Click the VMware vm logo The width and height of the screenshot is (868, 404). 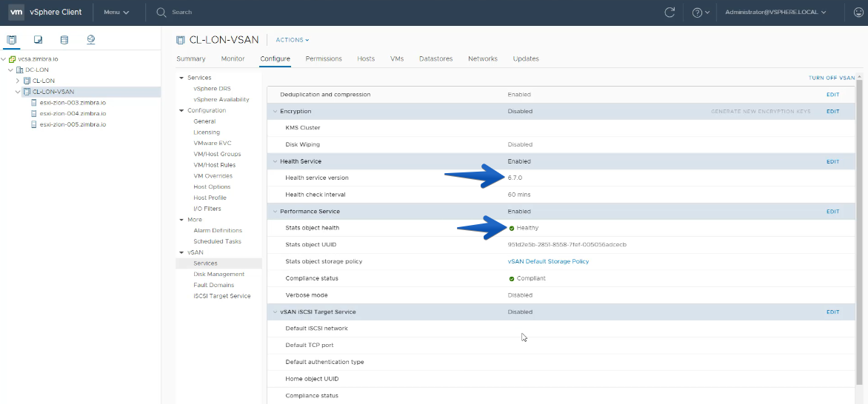(16, 12)
